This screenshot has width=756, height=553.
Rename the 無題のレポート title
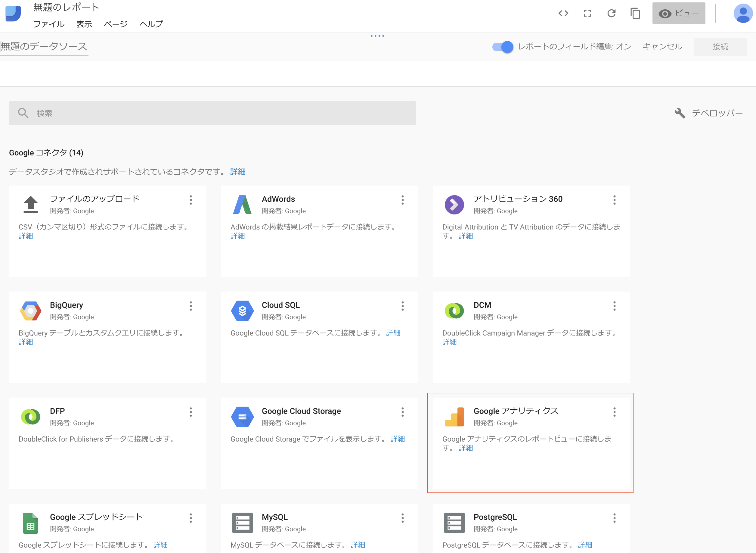coord(66,7)
